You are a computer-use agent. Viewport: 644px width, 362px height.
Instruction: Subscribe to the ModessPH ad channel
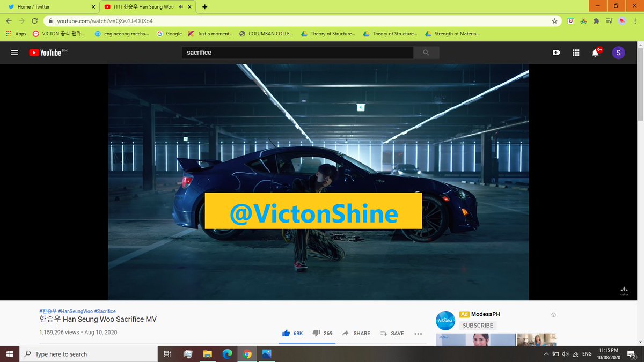point(478,326)
